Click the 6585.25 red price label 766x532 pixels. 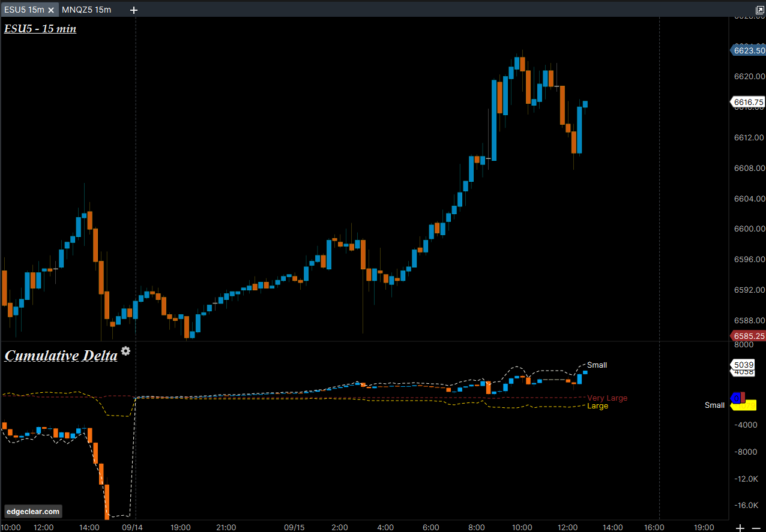(x=748, y=336)
